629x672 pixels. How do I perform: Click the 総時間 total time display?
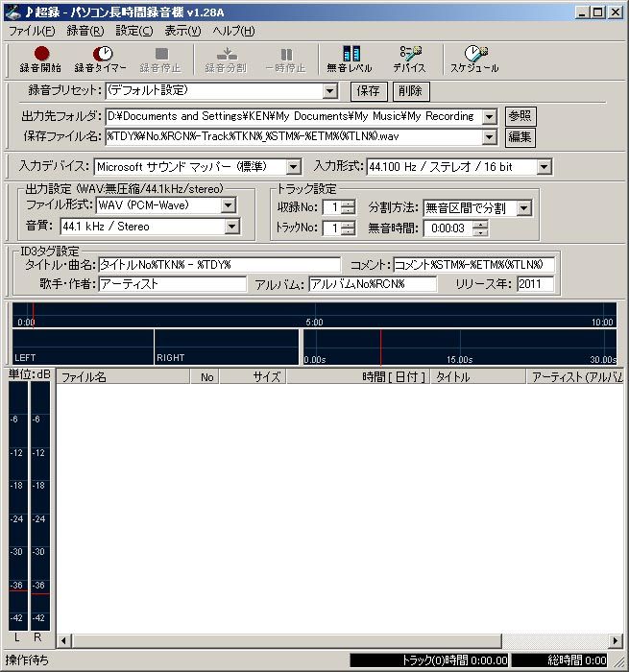[x=561, y=660]
